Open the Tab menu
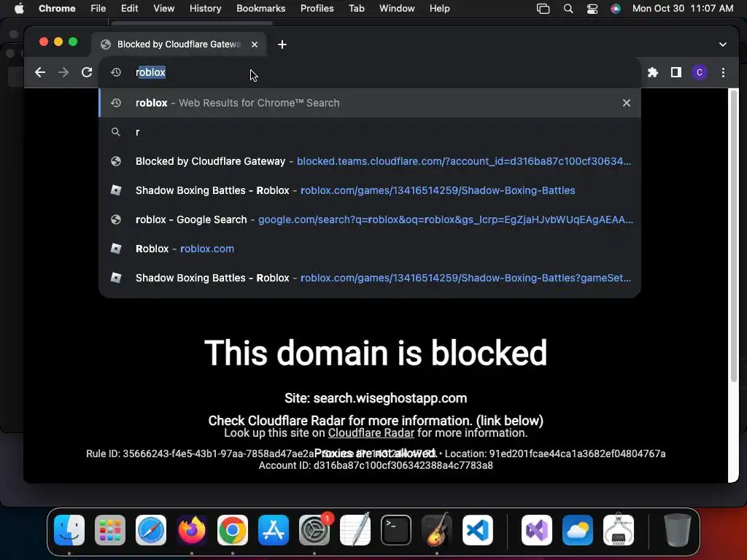Viewport: 747px width, 560px height. [356, 9]
